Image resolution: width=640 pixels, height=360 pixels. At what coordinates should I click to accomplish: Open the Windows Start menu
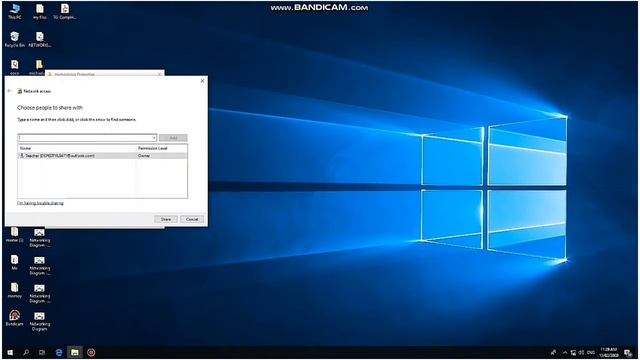tap(10, 352)
